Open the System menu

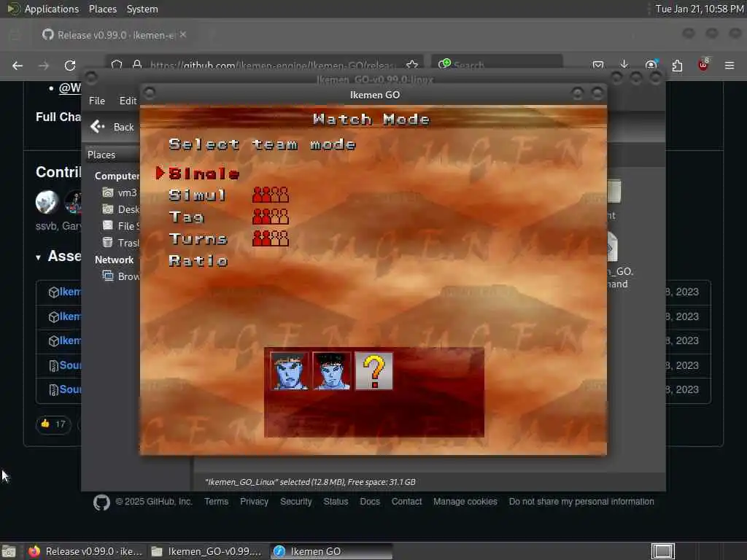pyautogui.click(x=142, y=9)
